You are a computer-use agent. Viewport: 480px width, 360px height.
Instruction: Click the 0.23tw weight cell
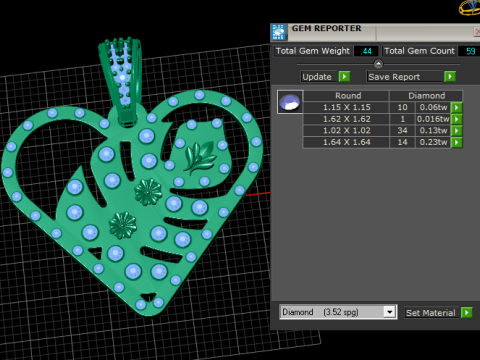(433, 142)
